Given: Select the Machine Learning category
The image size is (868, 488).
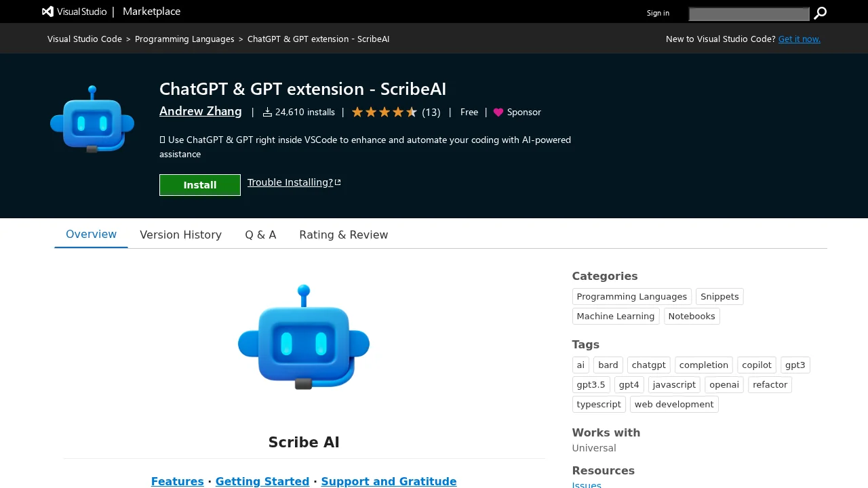Looking at the screenshot, I should 615,316.
